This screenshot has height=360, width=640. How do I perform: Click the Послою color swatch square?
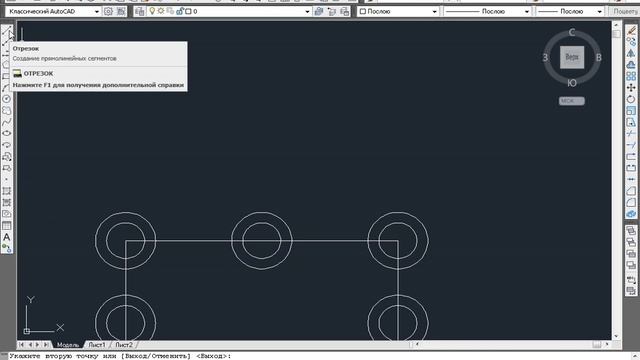362,11
